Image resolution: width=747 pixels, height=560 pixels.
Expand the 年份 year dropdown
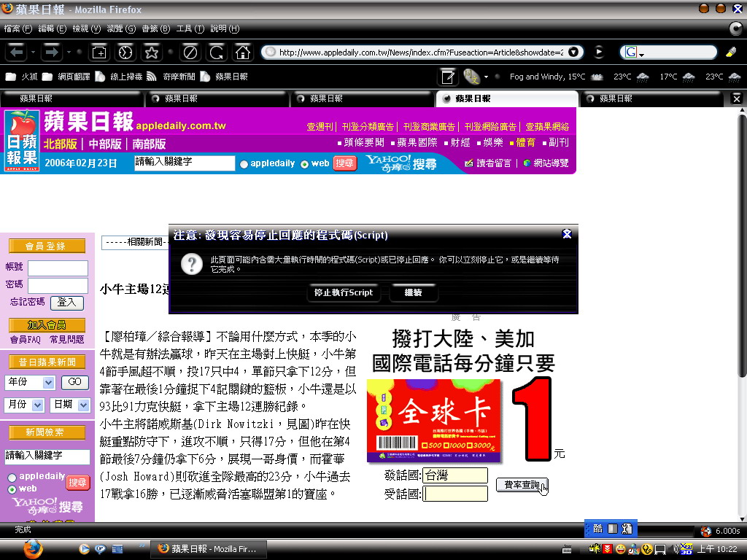pos(48,382)
